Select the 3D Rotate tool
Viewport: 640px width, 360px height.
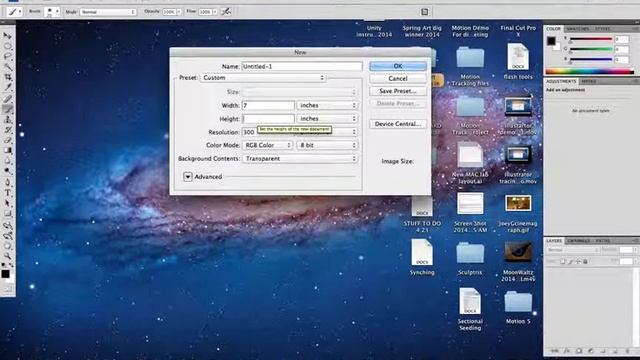tap(7, 225)
